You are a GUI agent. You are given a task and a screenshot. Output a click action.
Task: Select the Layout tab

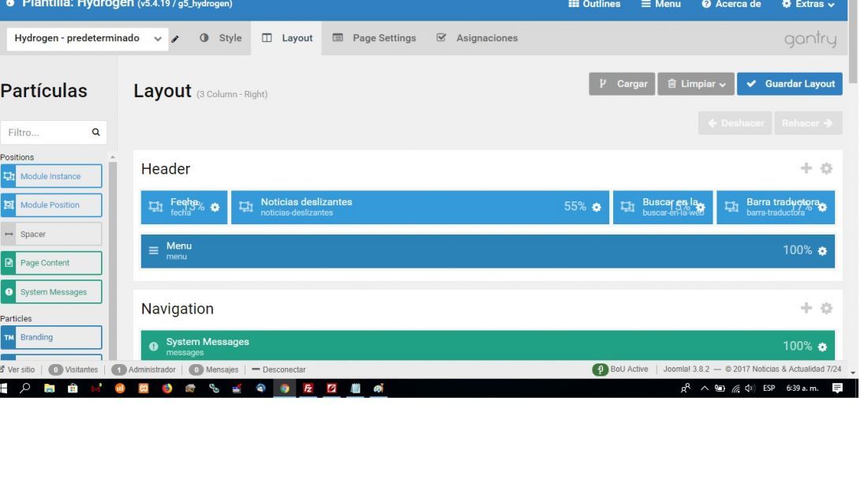[x=286, y=38]
